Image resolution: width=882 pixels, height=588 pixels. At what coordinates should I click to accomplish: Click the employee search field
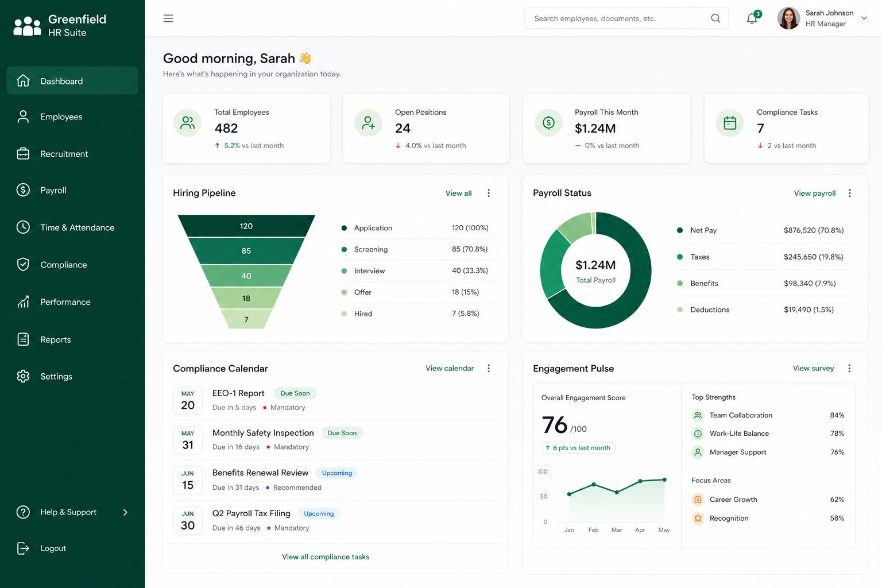tap(626, 18)
